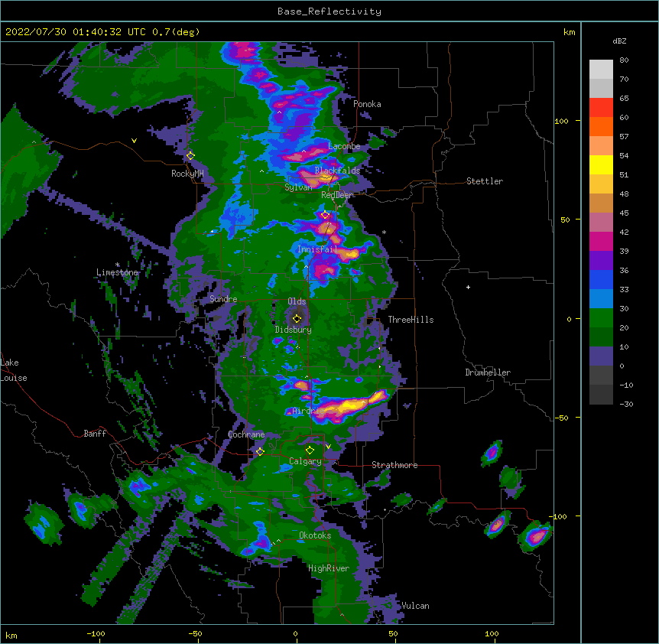Click the Calgary city label

305,461
